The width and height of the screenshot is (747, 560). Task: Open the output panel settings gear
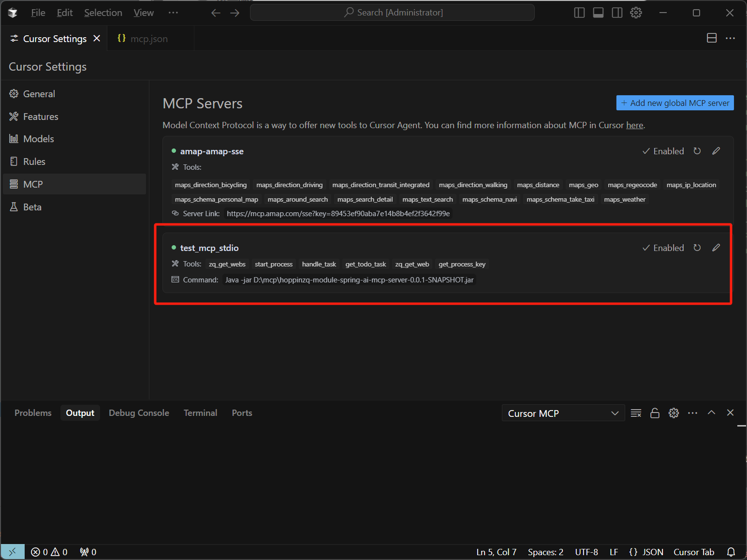coord(674,413)
